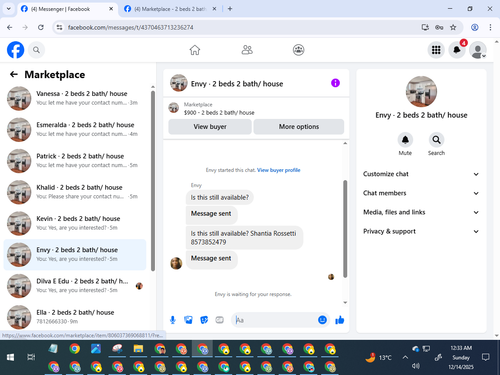The width and height of the screenshot is (500, 375).
Task: Go back a page in Chrome
Action: pyautogui.click(x=10, y=27)
